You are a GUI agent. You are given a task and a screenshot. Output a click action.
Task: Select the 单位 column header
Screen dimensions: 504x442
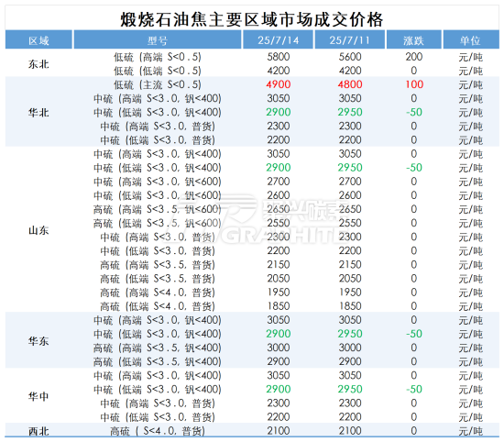point(471,40)
